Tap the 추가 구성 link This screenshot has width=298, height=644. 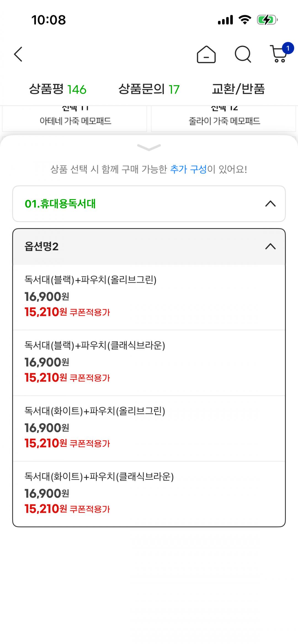[188, 169]
